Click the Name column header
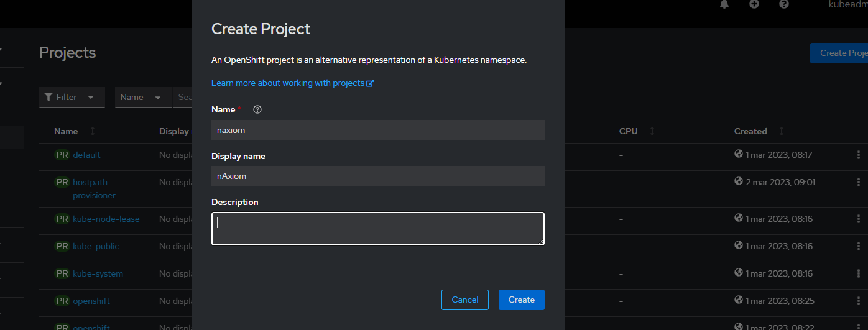 66,131
